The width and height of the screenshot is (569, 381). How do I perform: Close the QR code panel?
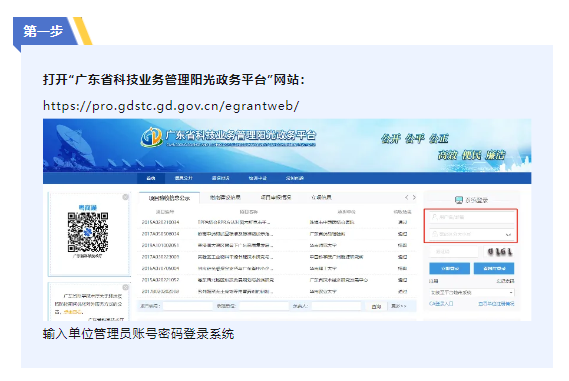coord(126,197)
